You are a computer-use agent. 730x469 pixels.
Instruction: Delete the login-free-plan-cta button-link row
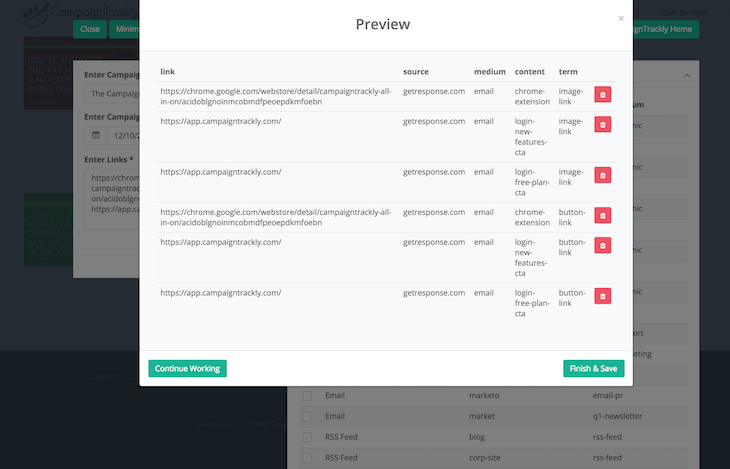[x=602, y=296]
